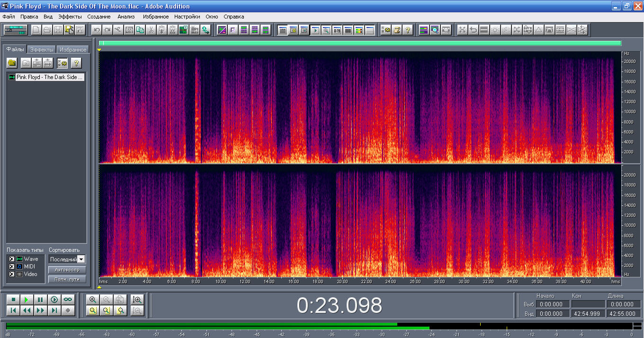Copy selection using the two-pages icon
Screen dimensions: 644x338
[x=140, y=30]
